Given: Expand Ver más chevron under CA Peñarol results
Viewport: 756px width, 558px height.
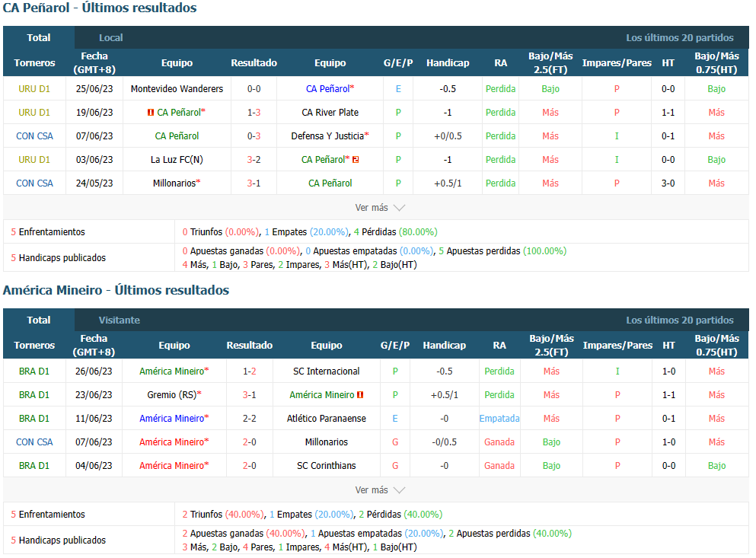Looking at the screenshot, I should [399, 208].
